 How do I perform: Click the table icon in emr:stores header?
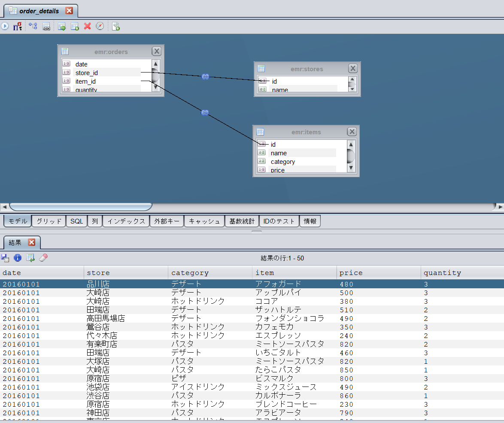pos(261,69)
